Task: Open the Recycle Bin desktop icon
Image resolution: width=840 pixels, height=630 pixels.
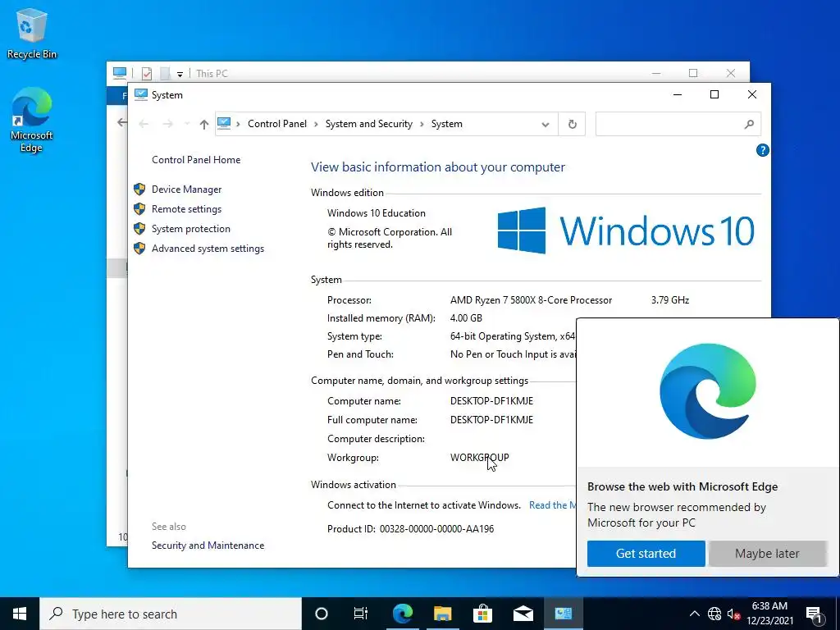Action: coord(32,33)
